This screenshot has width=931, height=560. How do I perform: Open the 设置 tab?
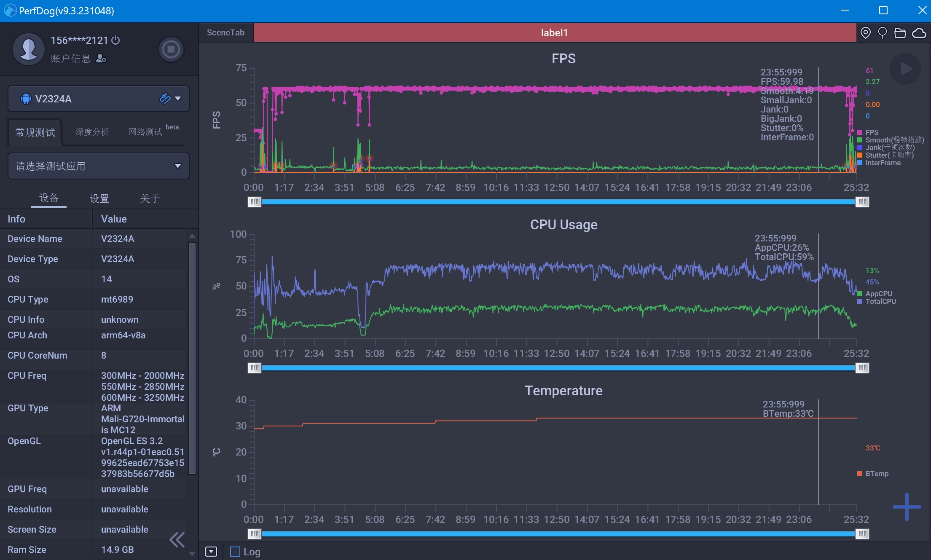click(99, 198)
